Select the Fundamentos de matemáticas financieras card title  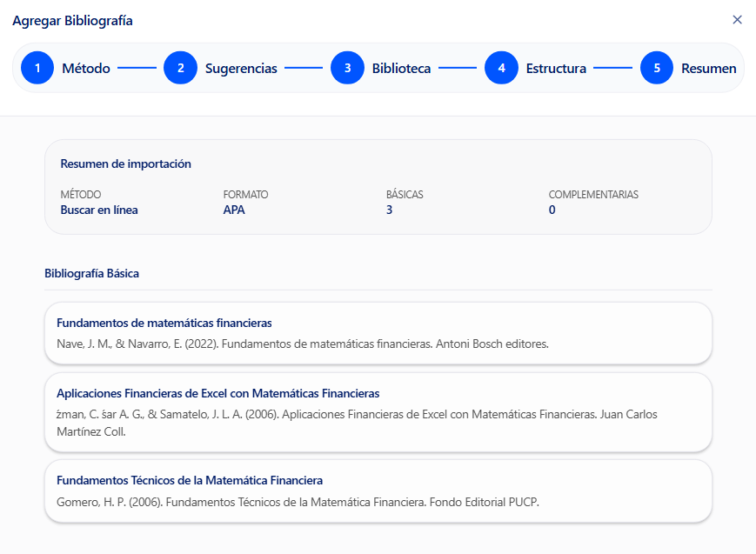164,323
